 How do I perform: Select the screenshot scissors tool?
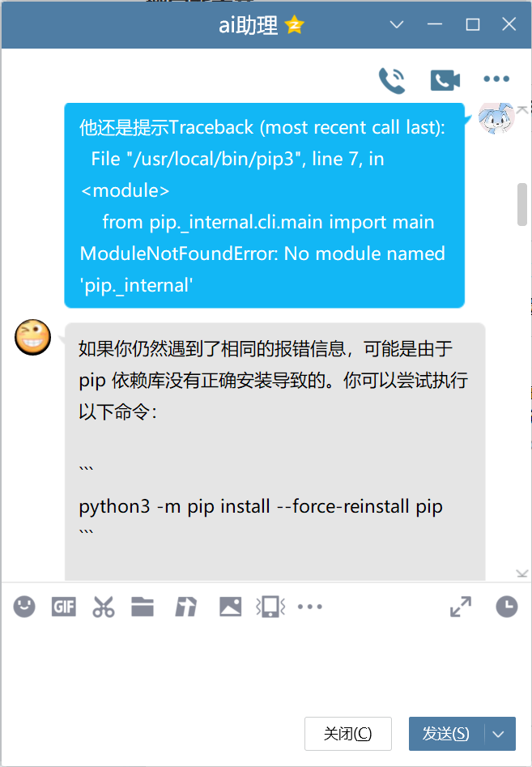click(x=103, y=607)
